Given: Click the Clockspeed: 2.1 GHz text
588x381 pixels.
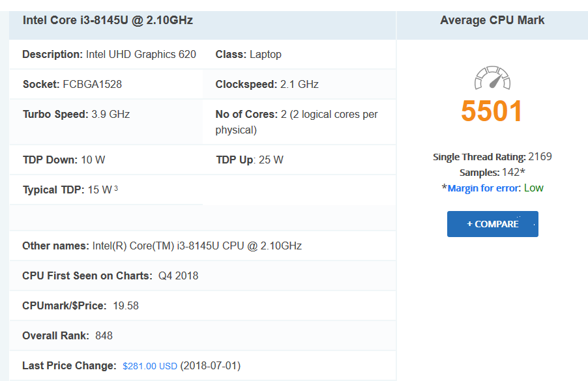Looking at the screenshot, I should (267, 84).
